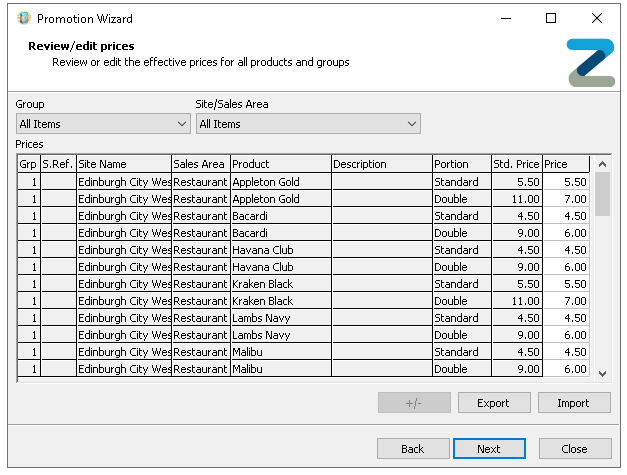
Task: Click the Zonal logo in header
Action: [590, 63]
